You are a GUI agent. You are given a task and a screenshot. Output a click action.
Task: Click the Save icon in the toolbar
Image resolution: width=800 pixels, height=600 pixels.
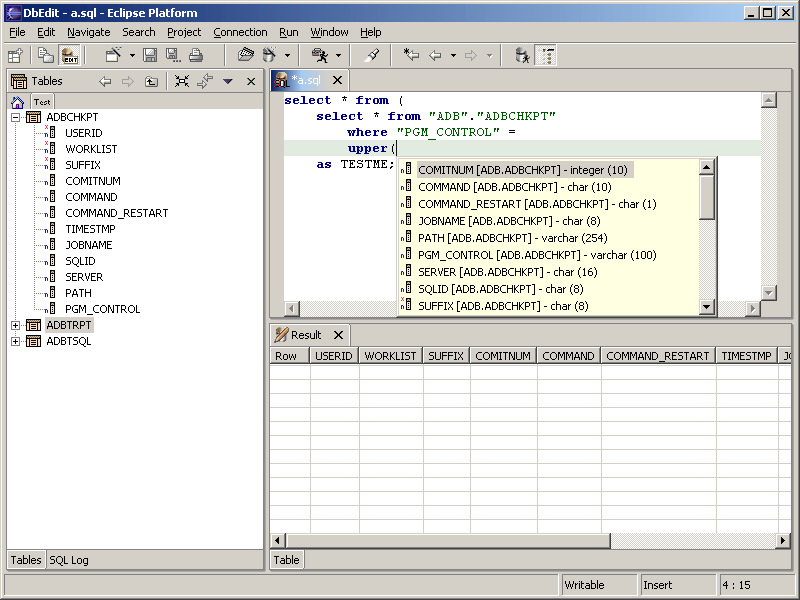[150, 55]
